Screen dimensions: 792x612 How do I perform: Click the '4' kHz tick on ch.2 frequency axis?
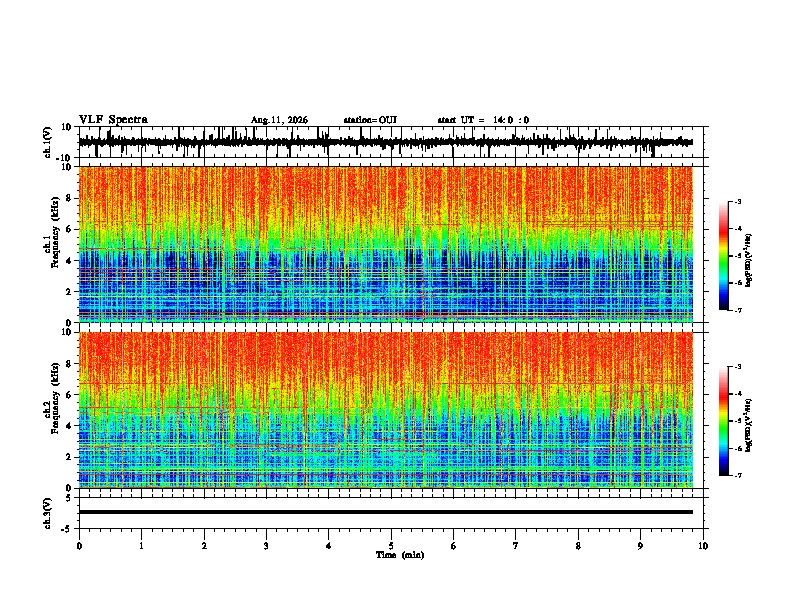point(69,426)
